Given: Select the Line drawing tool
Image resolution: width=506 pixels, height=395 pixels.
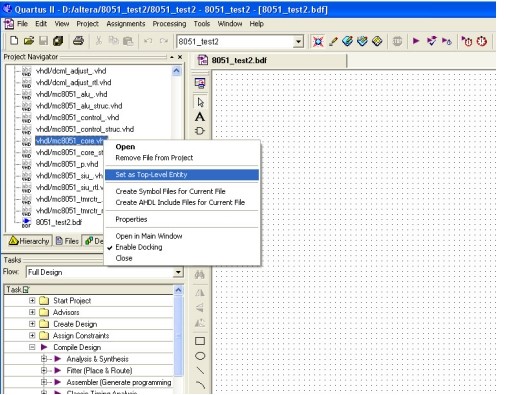Looking at the screenshot, I should pos(200,370).
